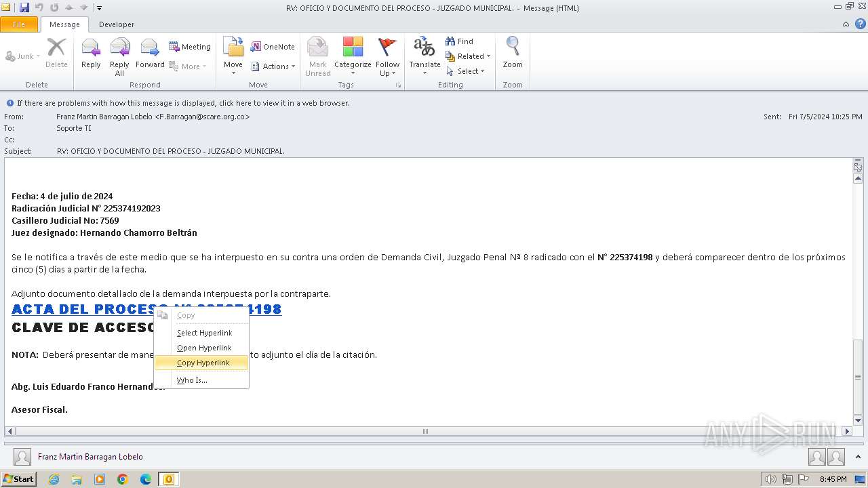Expand the Junk dropdown
868x488 pixels.
[23, 56]
